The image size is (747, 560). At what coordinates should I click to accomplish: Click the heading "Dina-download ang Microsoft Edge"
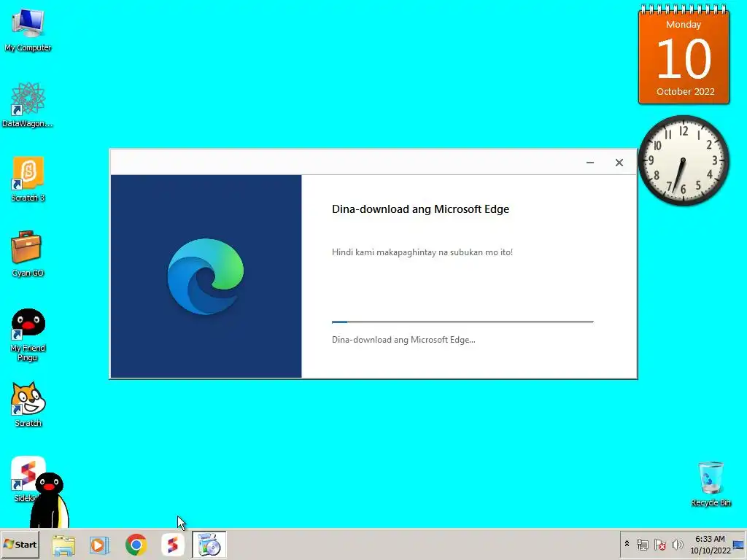420,209
